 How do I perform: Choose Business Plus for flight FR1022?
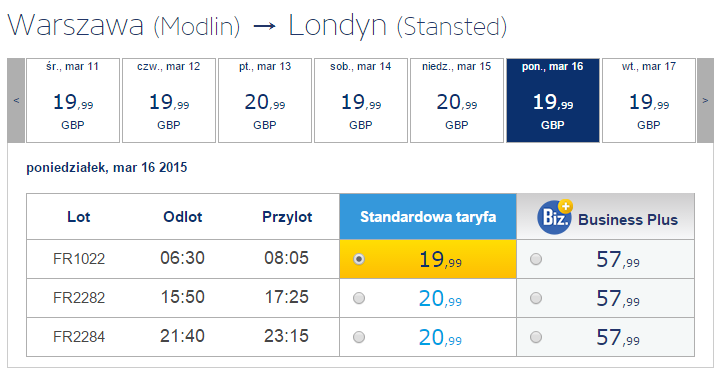click(x=536, y=259)
